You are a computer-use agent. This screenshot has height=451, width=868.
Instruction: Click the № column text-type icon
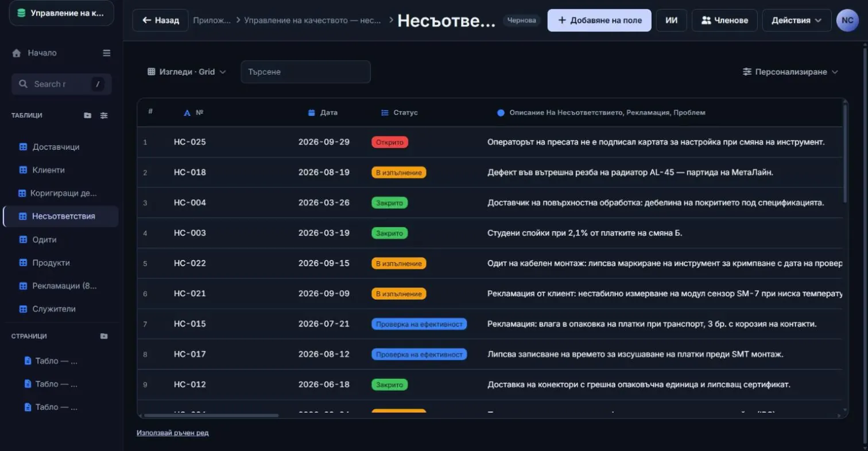point(187,113)
